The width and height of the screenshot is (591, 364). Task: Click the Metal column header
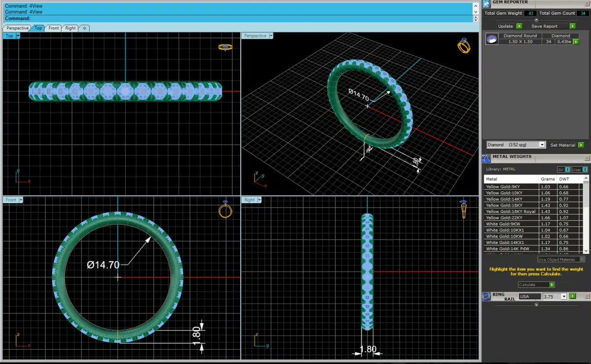[512, 180]
